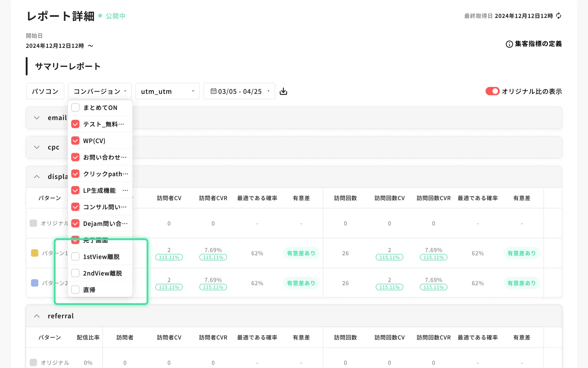Uncheck the WP(CV) checkbox
Image resolution: width=588 pixels, height=368 pixels.
[75, 141]
